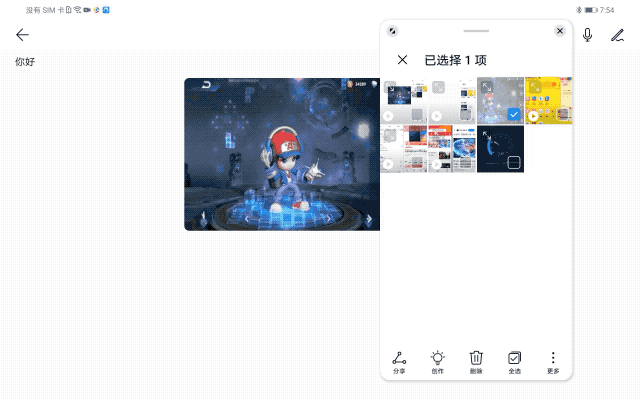Select all items with 全选
Screen dimensions: 640x400
tap(514, 362)
